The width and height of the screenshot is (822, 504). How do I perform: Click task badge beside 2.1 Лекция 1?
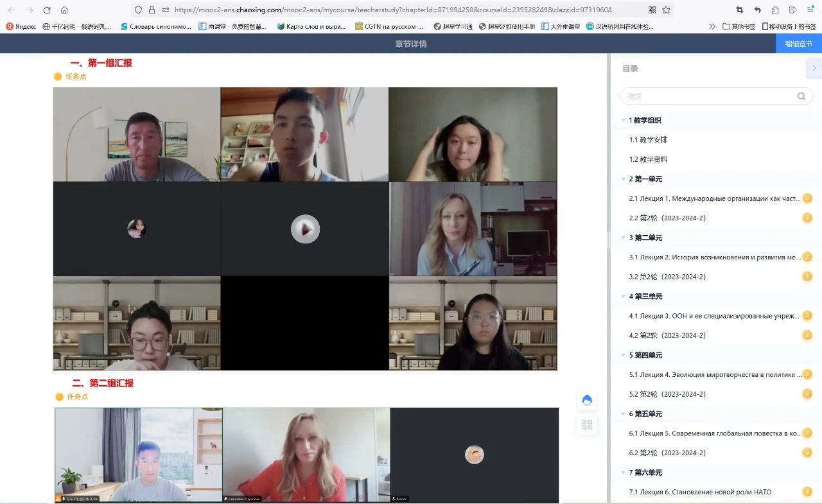click(x=807, y=198)
